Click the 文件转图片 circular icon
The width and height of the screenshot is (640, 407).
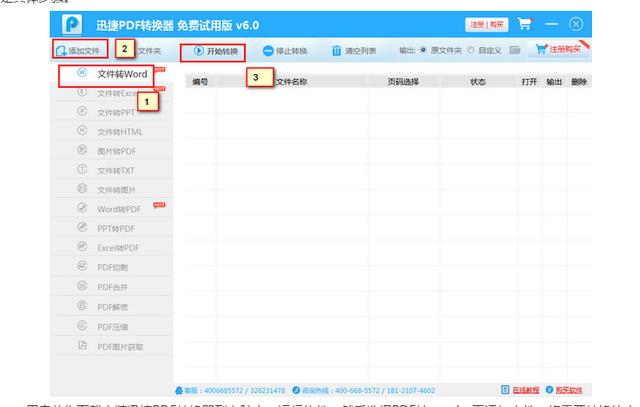click(x=82, y=189)
